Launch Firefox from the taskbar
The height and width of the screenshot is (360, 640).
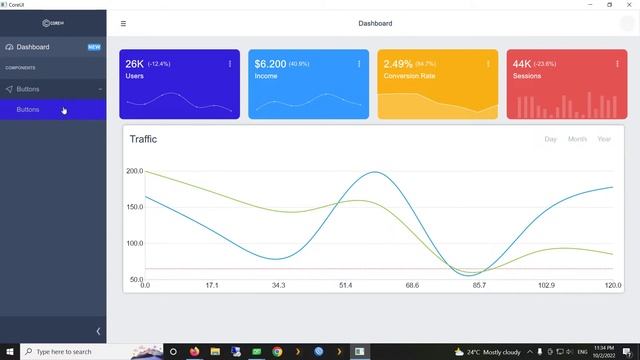(x=194, y=351)
